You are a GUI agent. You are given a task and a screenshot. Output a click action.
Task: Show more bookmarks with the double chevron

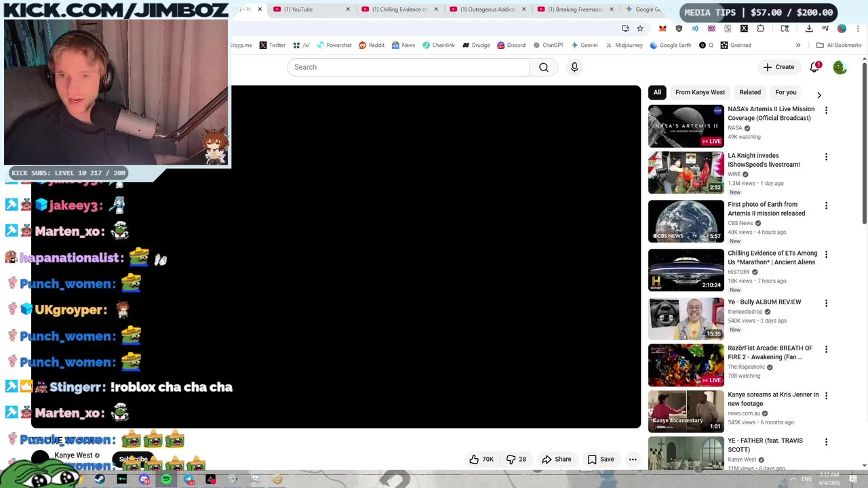point(798,45)
